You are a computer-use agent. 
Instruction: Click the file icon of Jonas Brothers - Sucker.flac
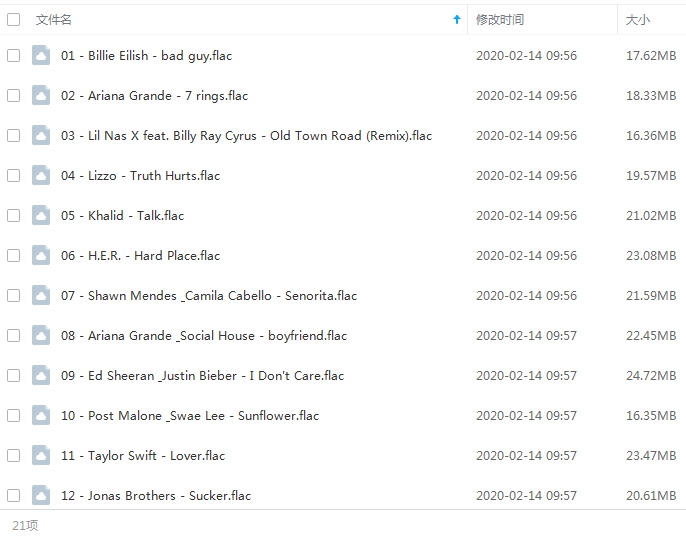(x=41, y=495)
